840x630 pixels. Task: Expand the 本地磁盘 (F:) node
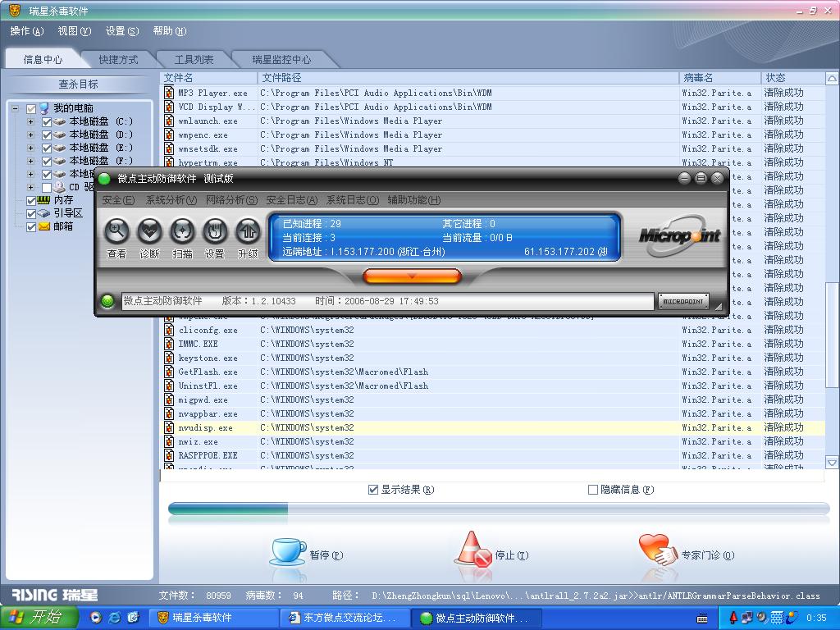pyautogui.click(x=30, y=162)
